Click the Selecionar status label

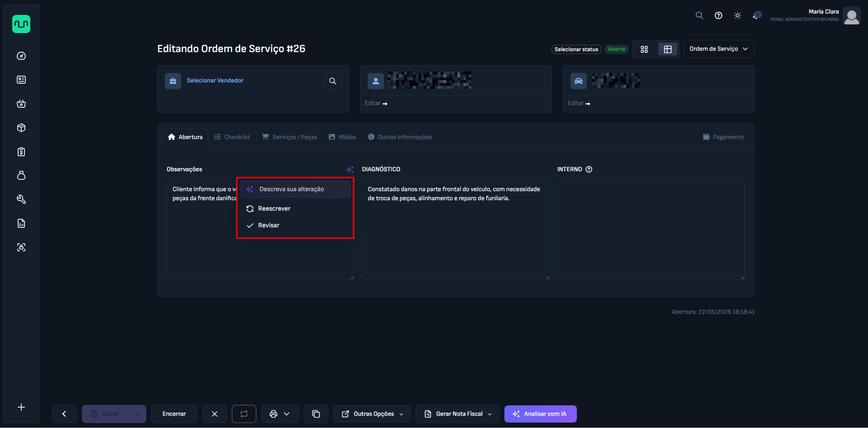click(x=576, y=49)
